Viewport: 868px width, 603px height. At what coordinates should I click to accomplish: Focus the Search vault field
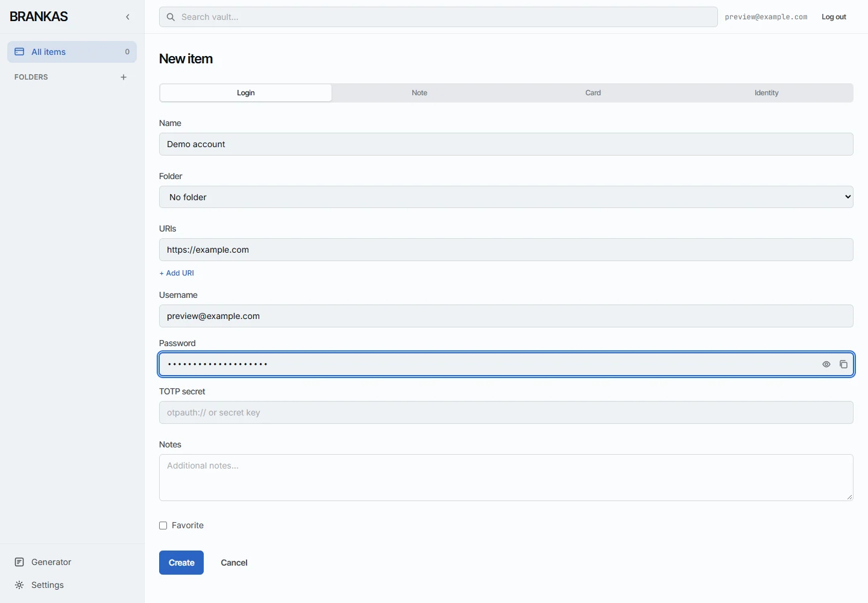point(438,17)
